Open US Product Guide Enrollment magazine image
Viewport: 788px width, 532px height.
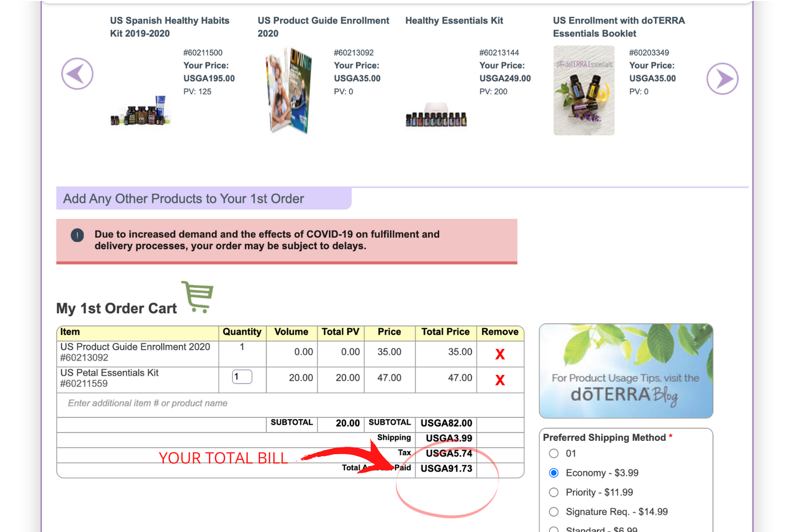[289, 90]
